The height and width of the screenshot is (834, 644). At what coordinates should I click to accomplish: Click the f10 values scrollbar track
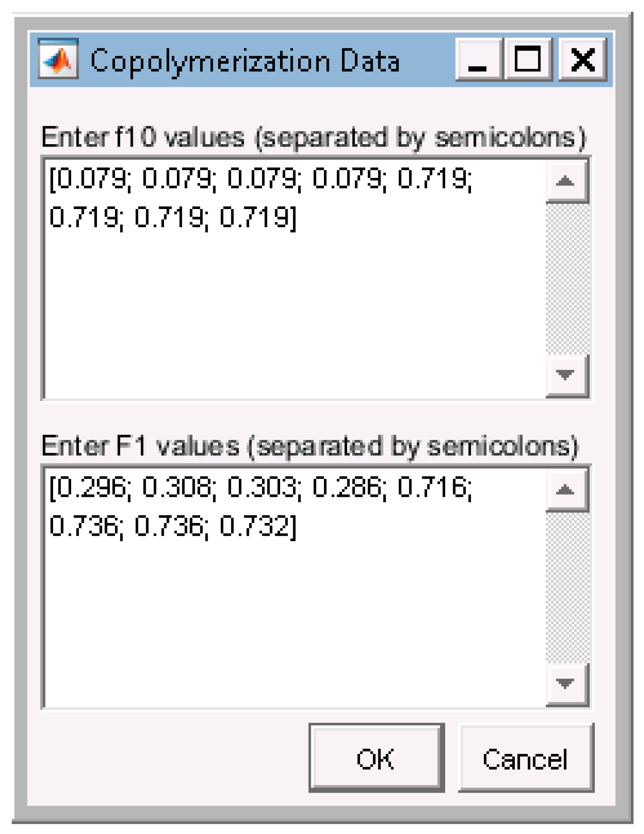[x=567, y=278]
